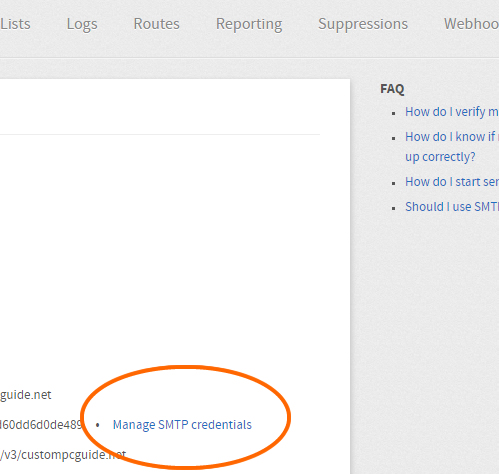
Task: Open the Webhooks navigation item
Action: [x=471, y=24]
